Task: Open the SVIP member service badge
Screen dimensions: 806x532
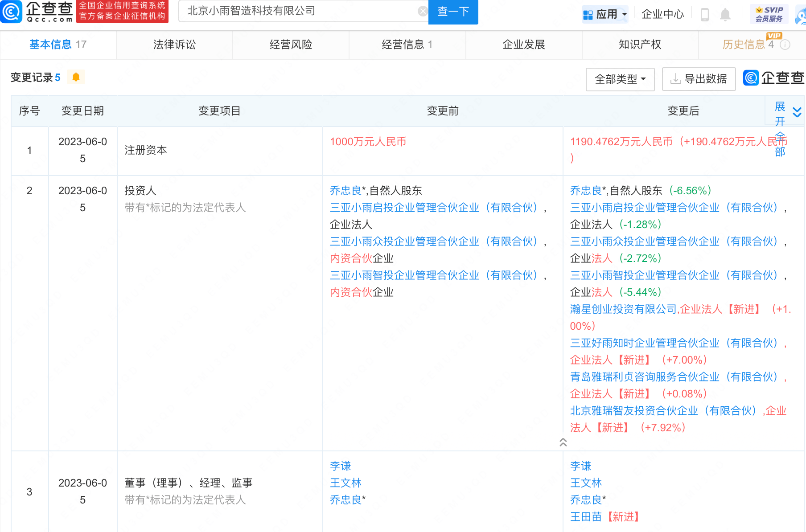Action: pos(769,14)
